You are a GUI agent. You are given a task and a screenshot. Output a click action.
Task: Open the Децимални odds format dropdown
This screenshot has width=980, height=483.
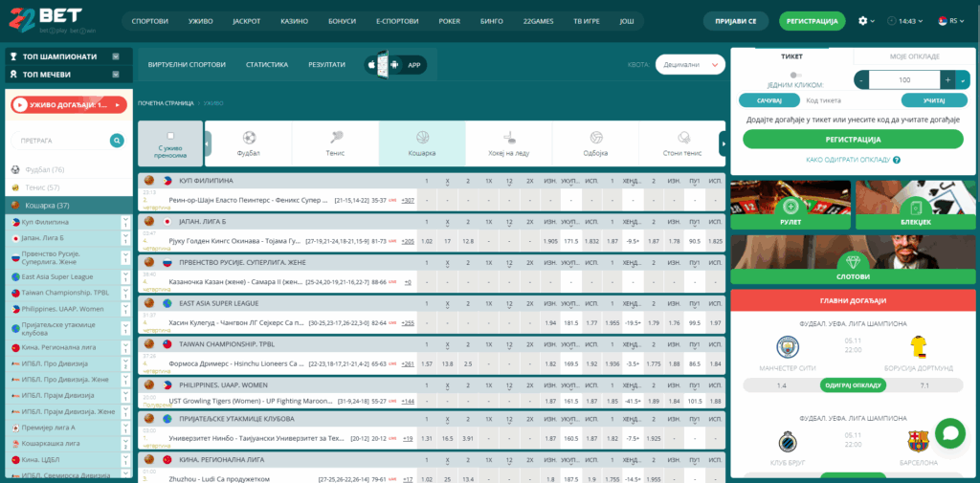[x=690, y=64]
